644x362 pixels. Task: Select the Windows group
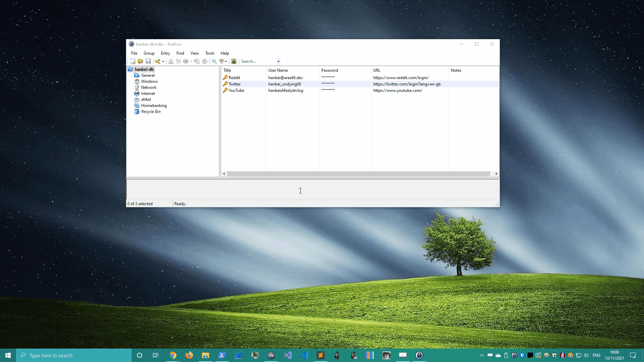149,81
